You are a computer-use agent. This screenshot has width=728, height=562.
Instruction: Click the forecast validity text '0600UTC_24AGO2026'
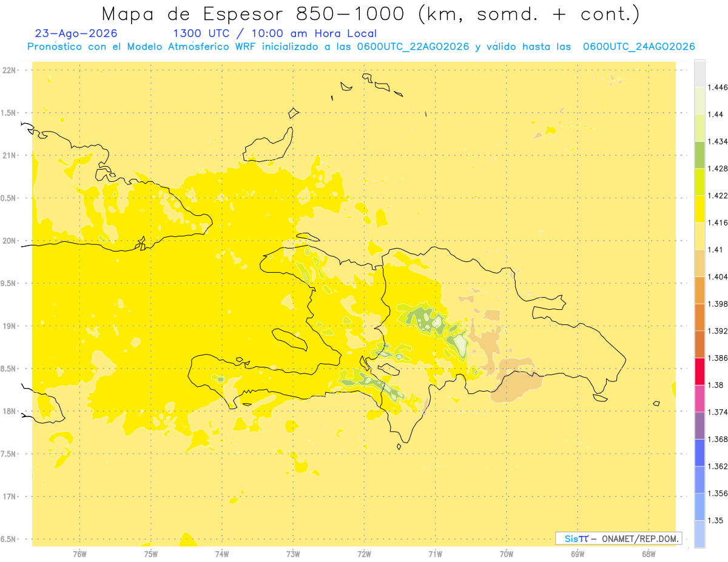tap(639, 47)
